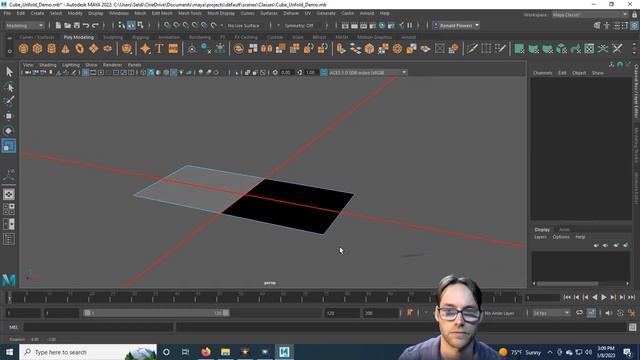Screen dimensions: 640x360
Task: Click No Live Surface field
Action: [244, 25]
